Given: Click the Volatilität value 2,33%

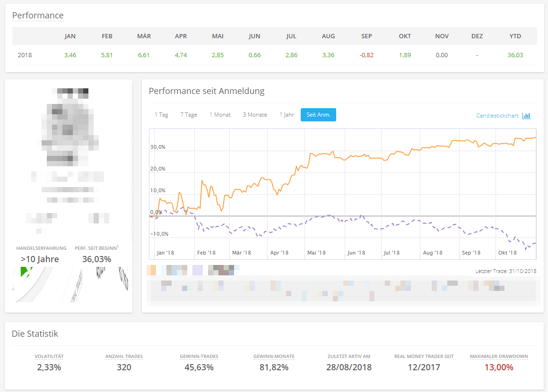Looking at the screenshot, I should [x=49, y=367].
